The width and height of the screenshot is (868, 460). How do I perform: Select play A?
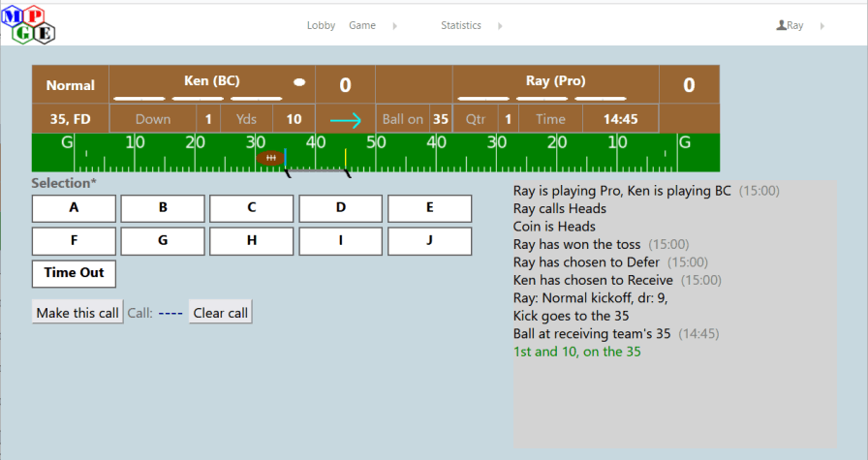pyautogui.click(x=74, y=208)
